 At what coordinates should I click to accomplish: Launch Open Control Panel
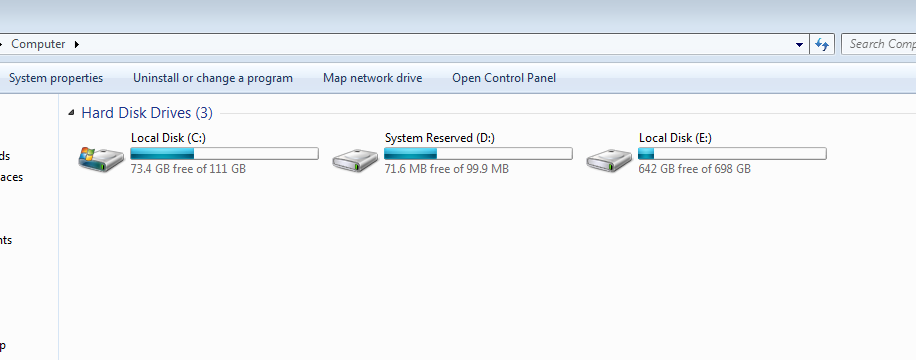[504, 78]
